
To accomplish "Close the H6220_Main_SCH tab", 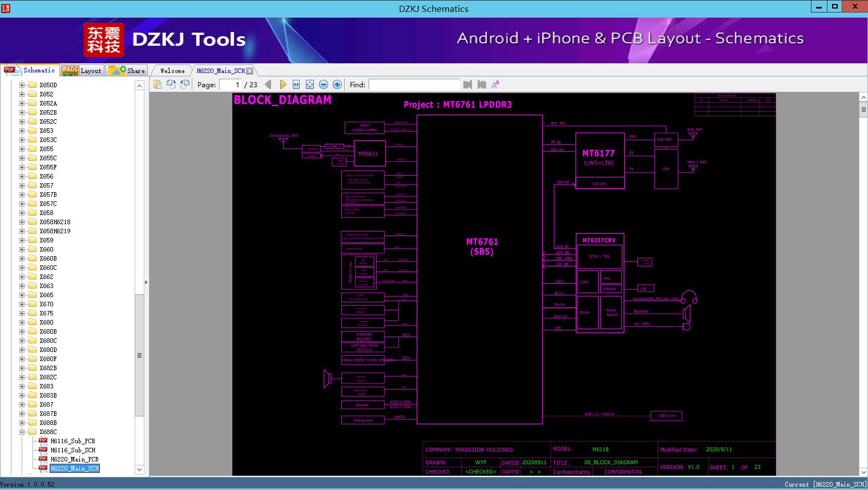I will click(250, 71).
